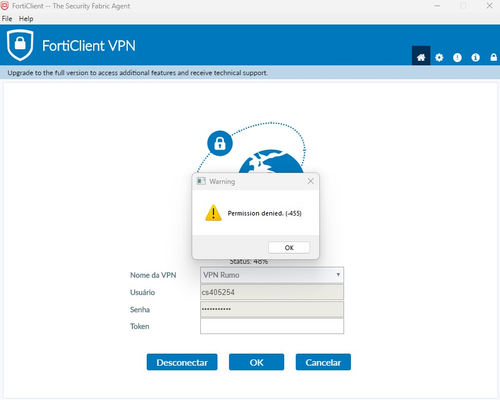
Task: Click the empty Token input field
Action: coord(272,326)
